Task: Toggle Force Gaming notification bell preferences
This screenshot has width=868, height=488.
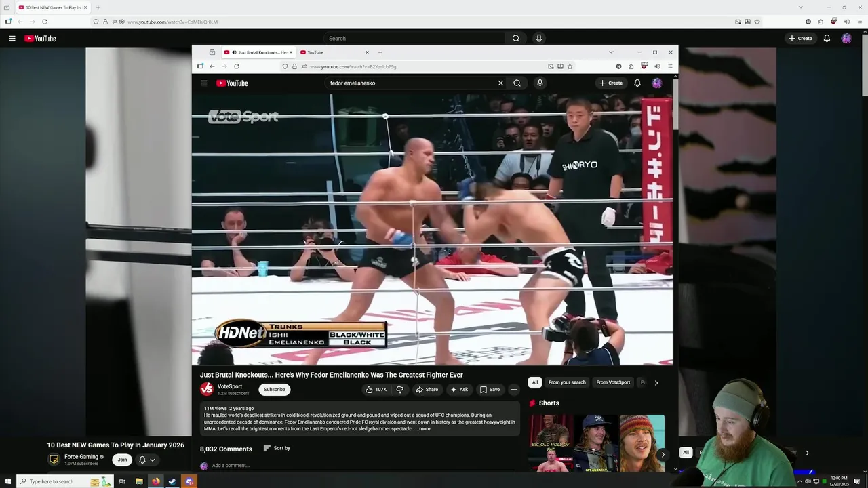Action: [x=146, y=460]
